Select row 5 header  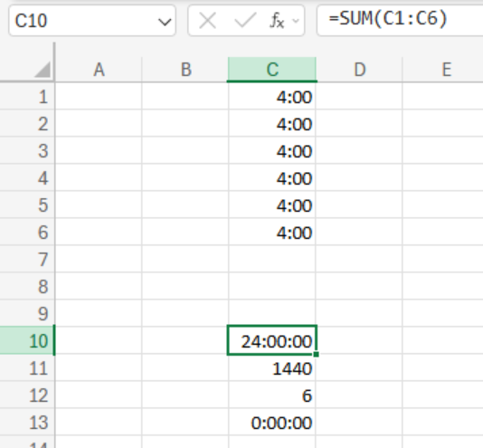coord(27,205)
